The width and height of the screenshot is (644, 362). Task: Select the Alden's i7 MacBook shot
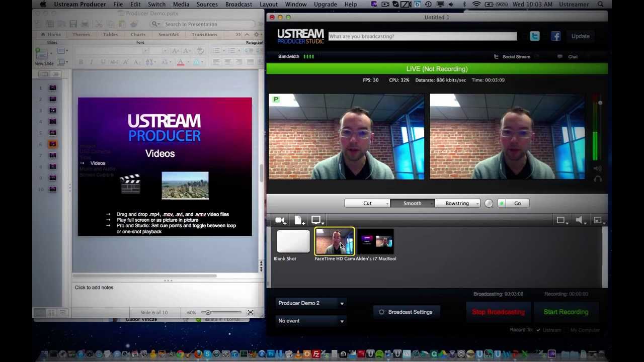click(376, 242)
